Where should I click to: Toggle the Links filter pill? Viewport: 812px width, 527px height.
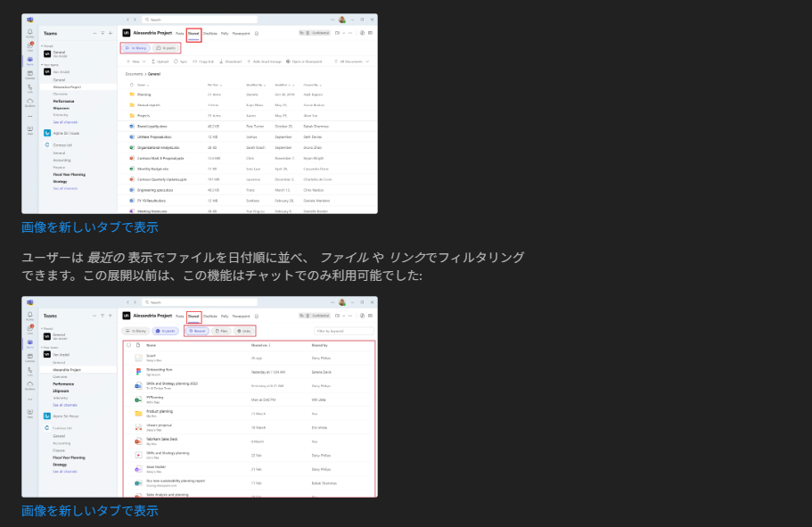tap(242, 331)
